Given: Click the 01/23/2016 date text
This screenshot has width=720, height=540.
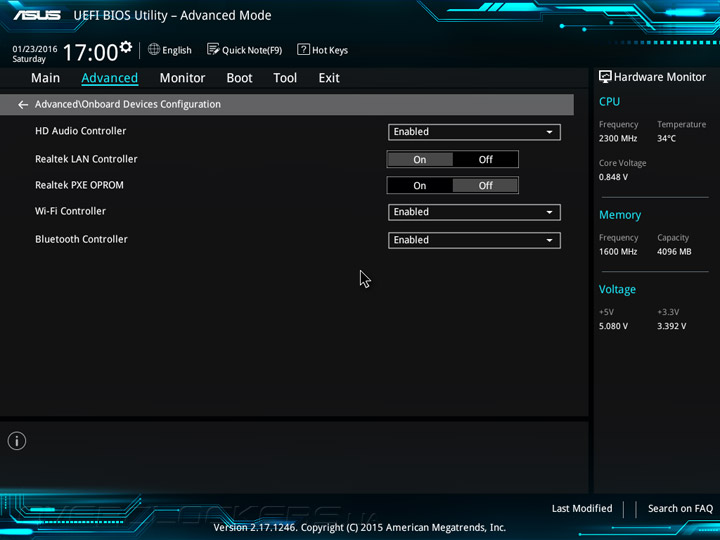Looking at the screenshot, I should (x=35, y=49).
